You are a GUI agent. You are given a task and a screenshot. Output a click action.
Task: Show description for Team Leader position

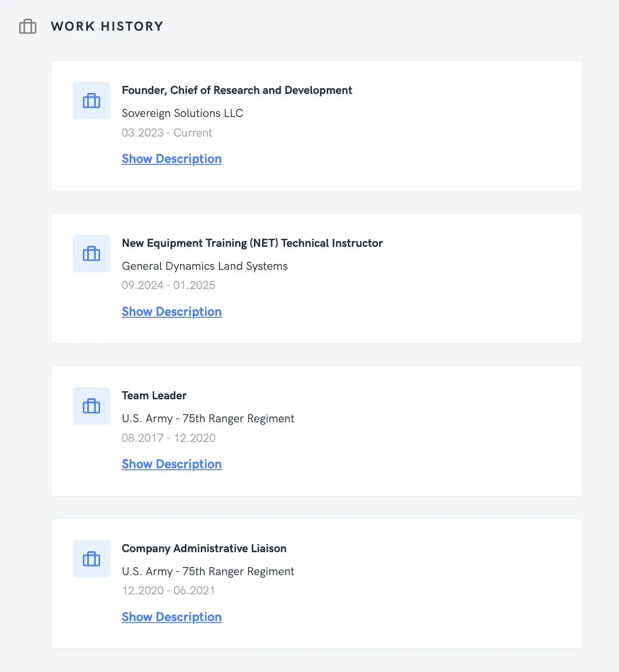pyautogui.click(x=172, y=464)
